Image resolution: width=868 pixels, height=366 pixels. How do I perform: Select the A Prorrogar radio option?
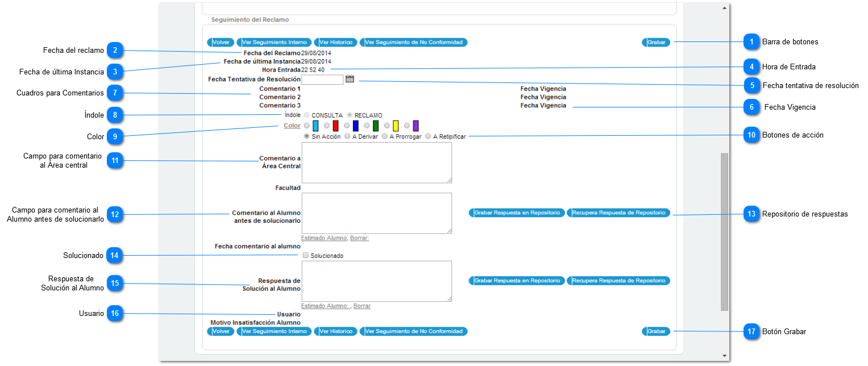coord(385,136)
